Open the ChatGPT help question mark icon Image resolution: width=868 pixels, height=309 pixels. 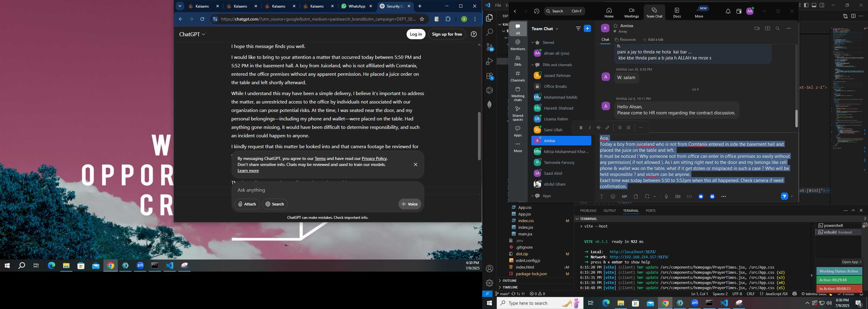coord(473,34)
